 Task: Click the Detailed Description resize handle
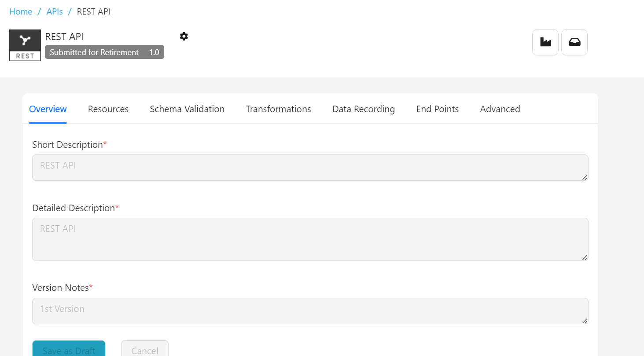tap(585, 257)
